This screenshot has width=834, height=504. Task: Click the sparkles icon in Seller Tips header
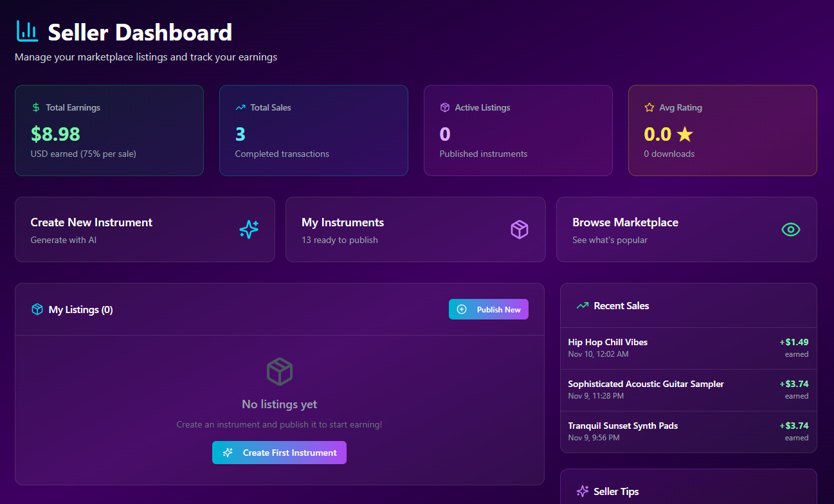pyautogui.click(x=583, y=491)
